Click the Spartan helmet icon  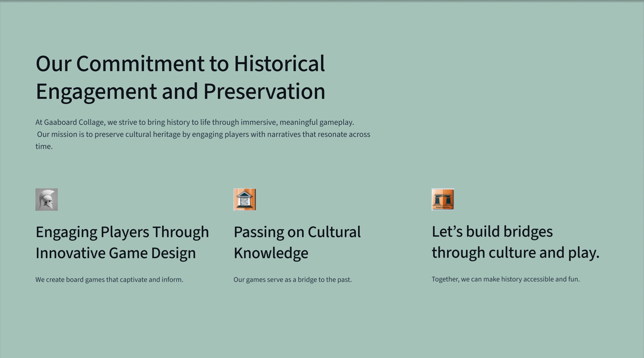pyautogui.click(x=47, y=199)
